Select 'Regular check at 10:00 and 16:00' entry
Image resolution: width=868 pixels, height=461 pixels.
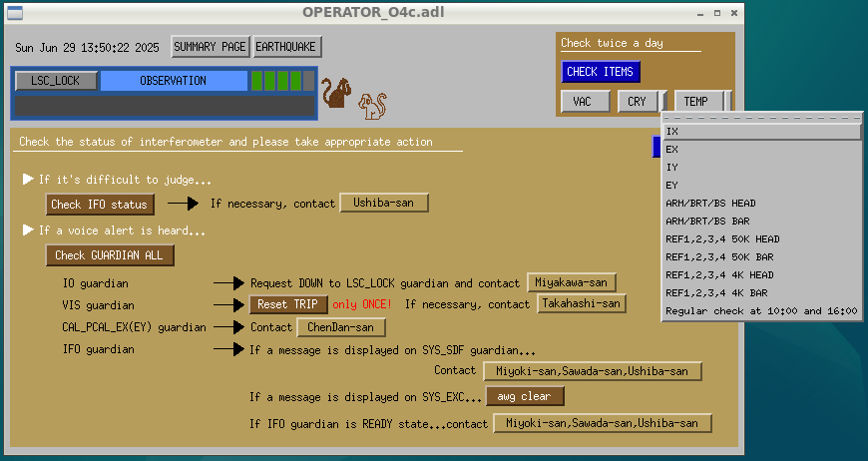pos(761,311)
